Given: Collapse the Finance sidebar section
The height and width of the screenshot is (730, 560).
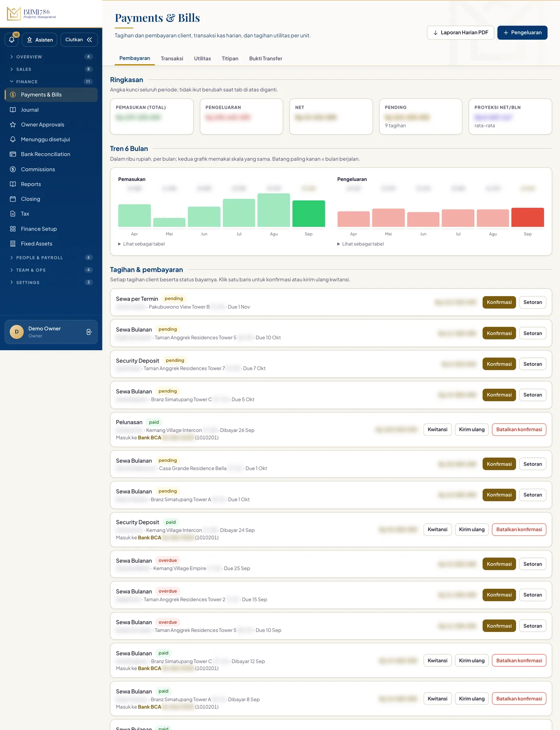Looking at the screenshot, I should point(51,82).
